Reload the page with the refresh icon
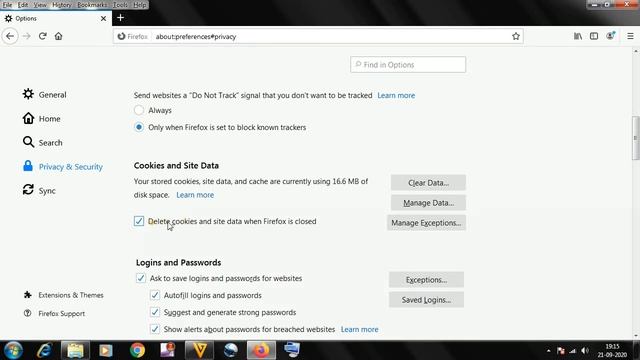 [42, 36]
